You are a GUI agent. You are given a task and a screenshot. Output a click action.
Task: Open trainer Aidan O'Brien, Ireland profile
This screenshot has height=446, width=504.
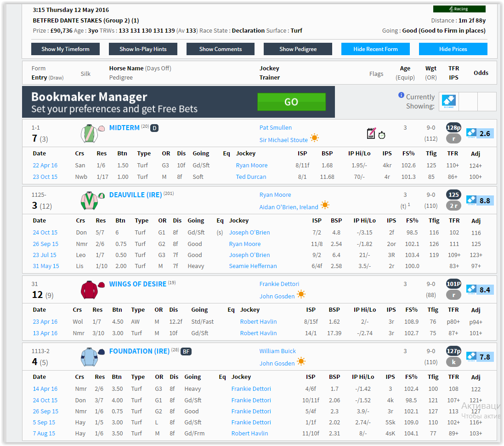[289, 207]
